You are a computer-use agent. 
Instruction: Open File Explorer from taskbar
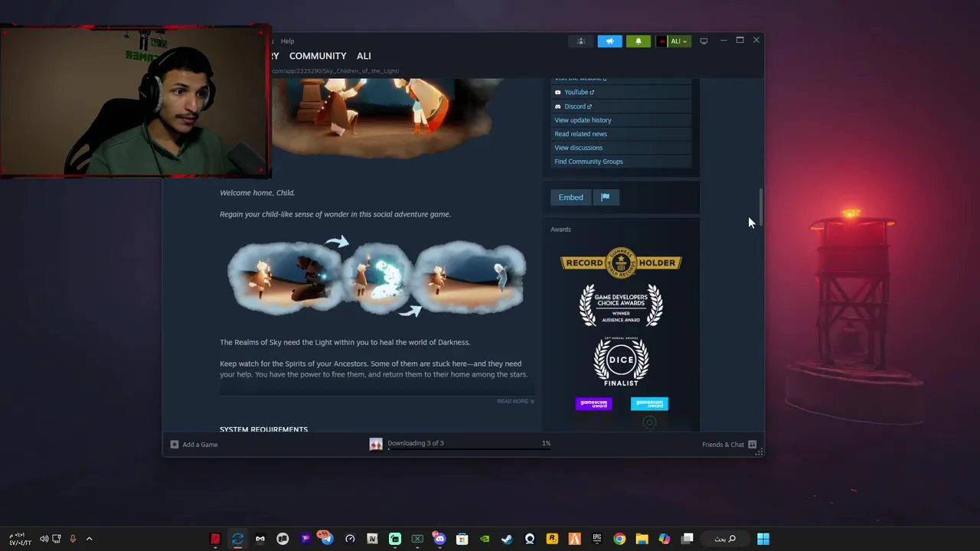tap(642, 539)
